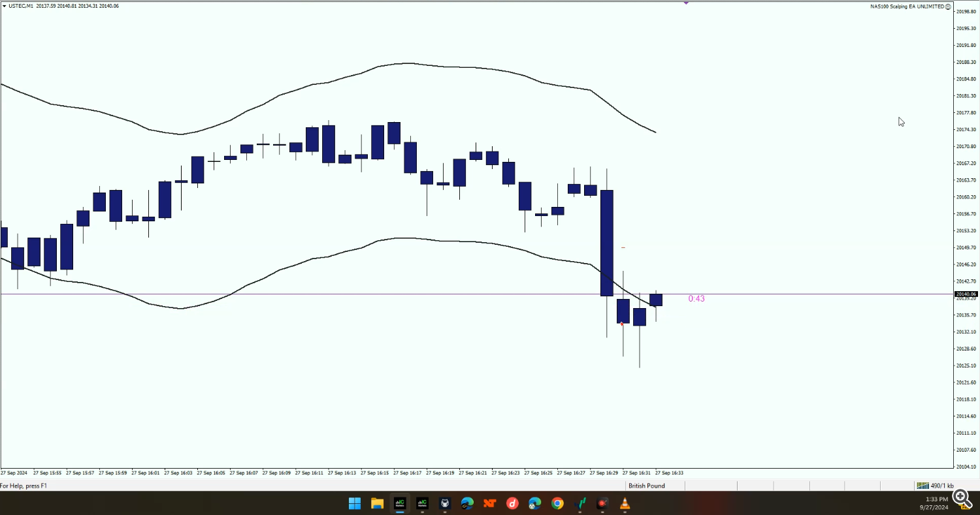Open the chart menu arrow beside USTEC,M1
980x515 pixels.
click(5, 6)
